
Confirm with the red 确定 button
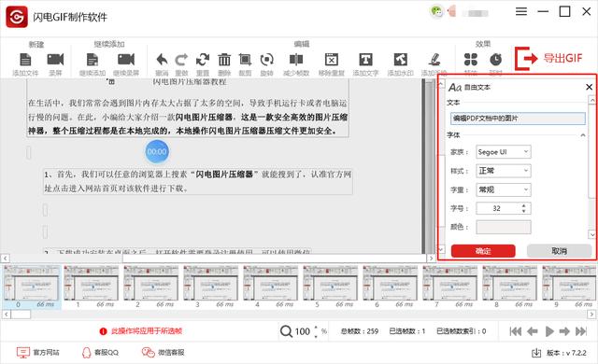[x=483, y=251]
